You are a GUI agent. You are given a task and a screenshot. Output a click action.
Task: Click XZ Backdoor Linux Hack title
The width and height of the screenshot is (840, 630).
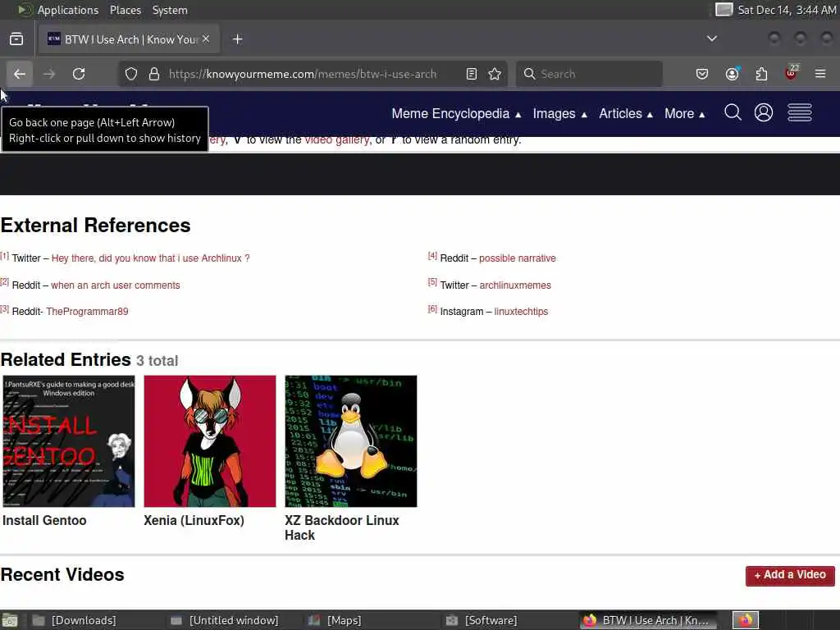[342, 527]
